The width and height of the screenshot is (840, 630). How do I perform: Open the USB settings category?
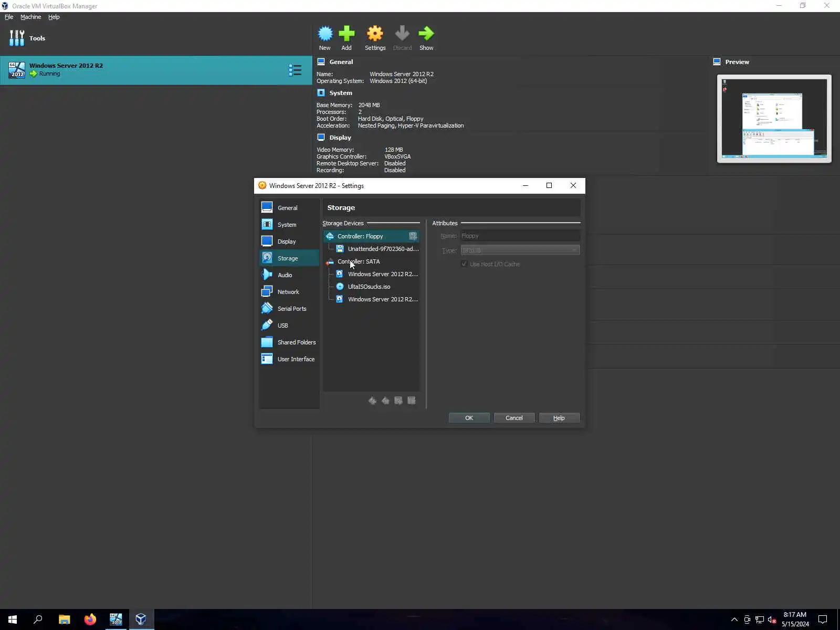[289, 325]
